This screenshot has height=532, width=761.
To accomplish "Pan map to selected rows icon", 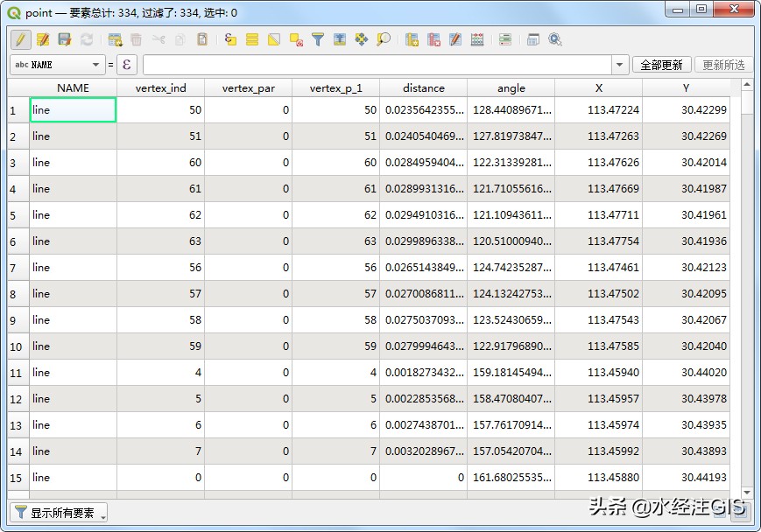I will [362, 39].
